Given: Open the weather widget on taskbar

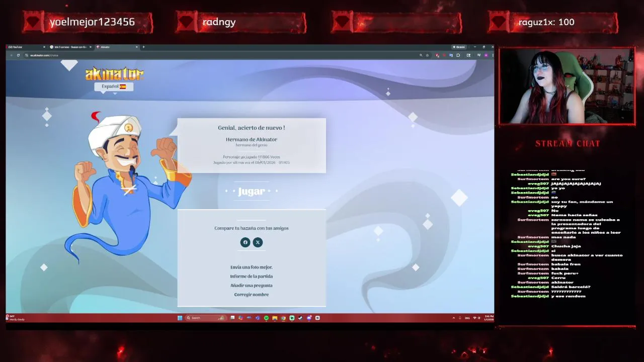Looking at the screenshot, I should 15,318.
